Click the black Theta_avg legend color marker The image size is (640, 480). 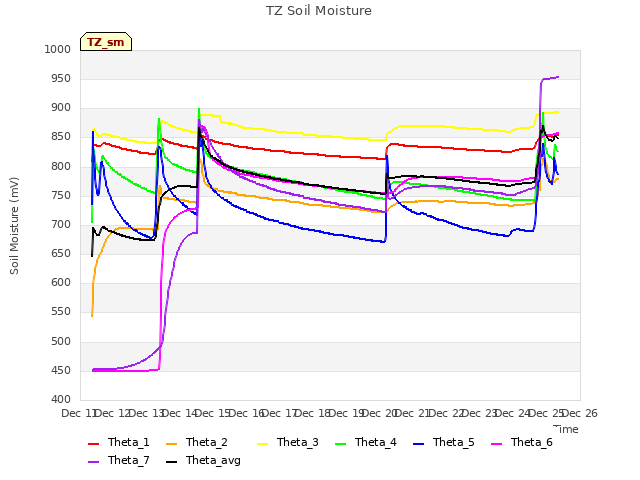point(171,462)
